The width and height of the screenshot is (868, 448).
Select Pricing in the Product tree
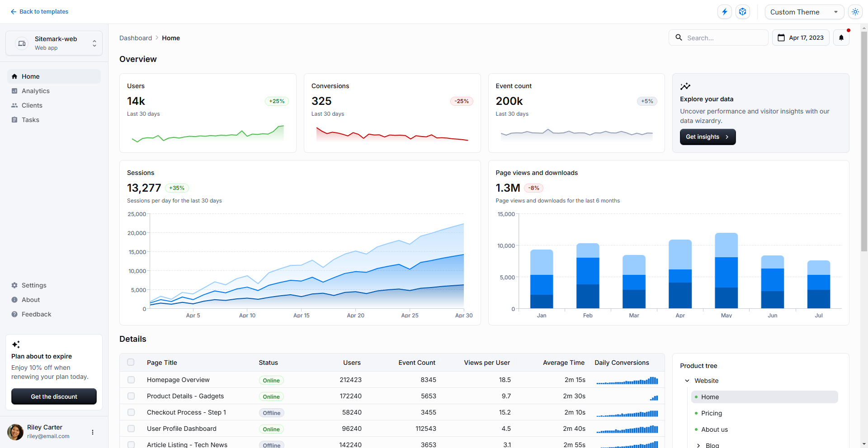764,413
